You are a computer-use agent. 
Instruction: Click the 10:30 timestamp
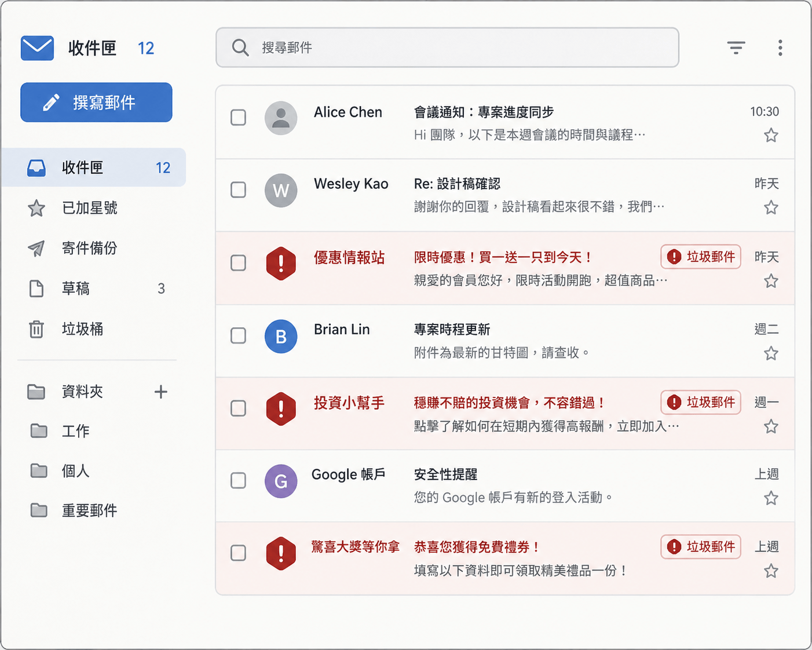tap(765, 112)
